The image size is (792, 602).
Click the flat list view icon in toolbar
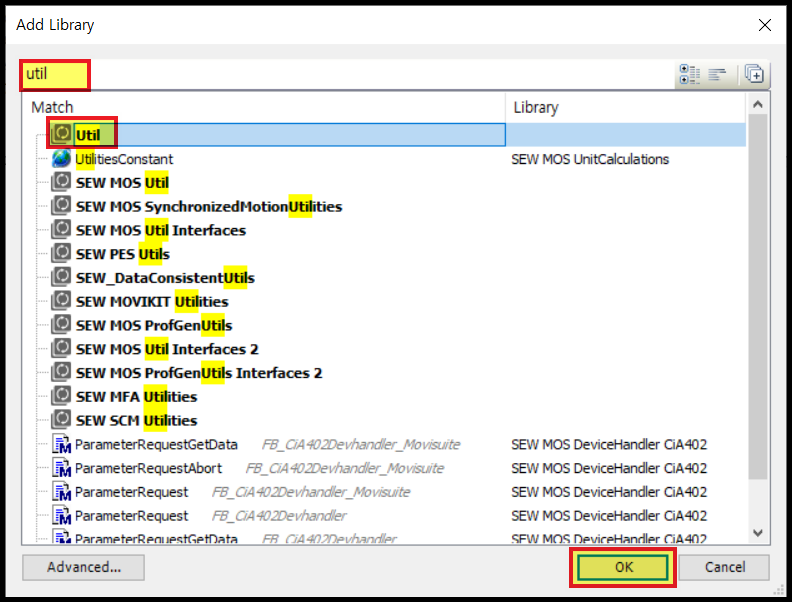[717, 75]
